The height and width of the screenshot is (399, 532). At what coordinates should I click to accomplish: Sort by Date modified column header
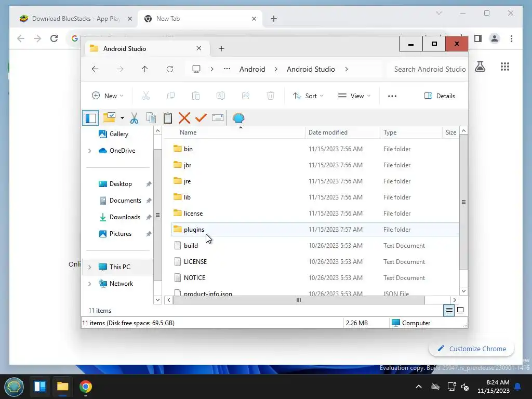click(x=342, y=132)
